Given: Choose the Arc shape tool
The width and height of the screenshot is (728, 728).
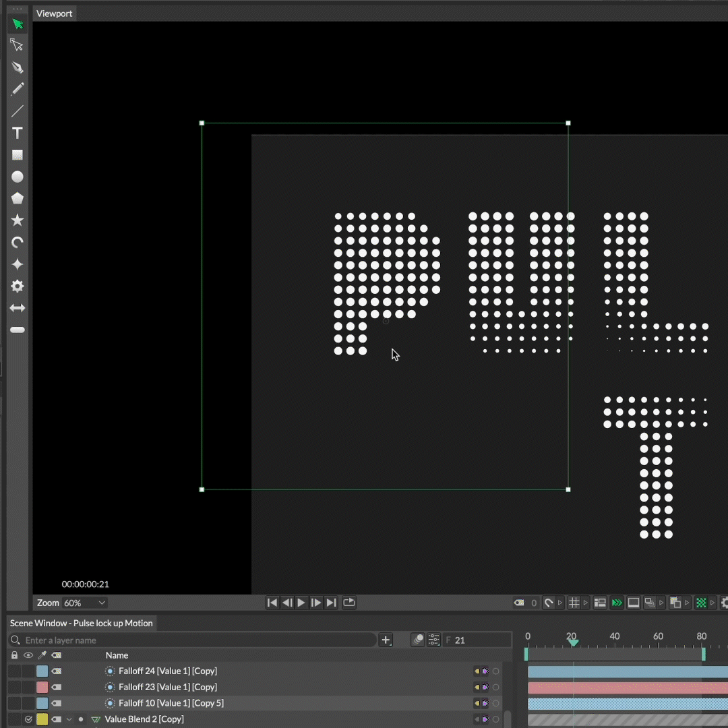Looking at the screenshot, I should click(18, 242).
